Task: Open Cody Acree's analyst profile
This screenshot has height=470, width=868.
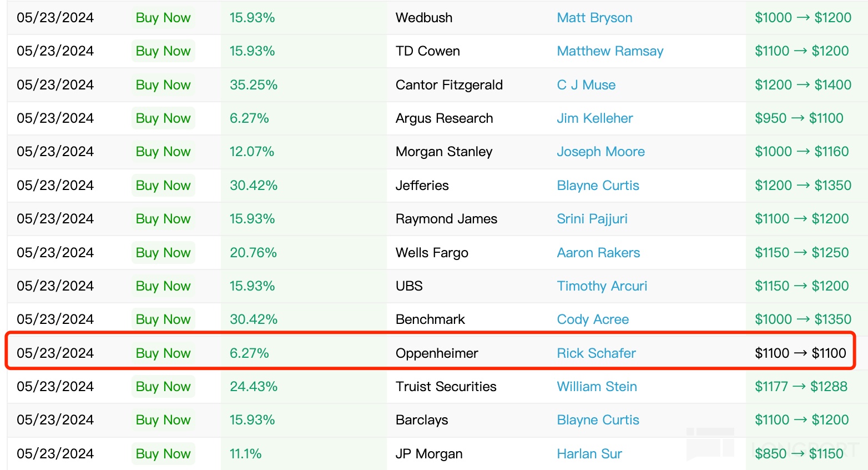Action: click(593, 319)
